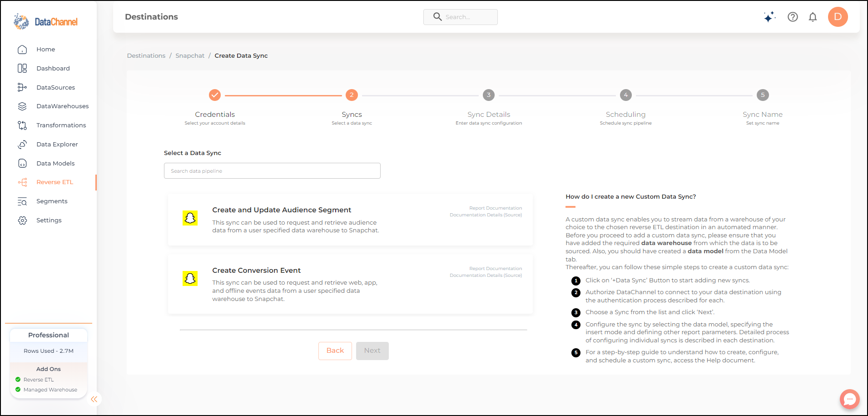Image resolution: width=868 pixels, height=416 pixels.
Task: Open Home in the sidebar
Action: coord(46,50)
